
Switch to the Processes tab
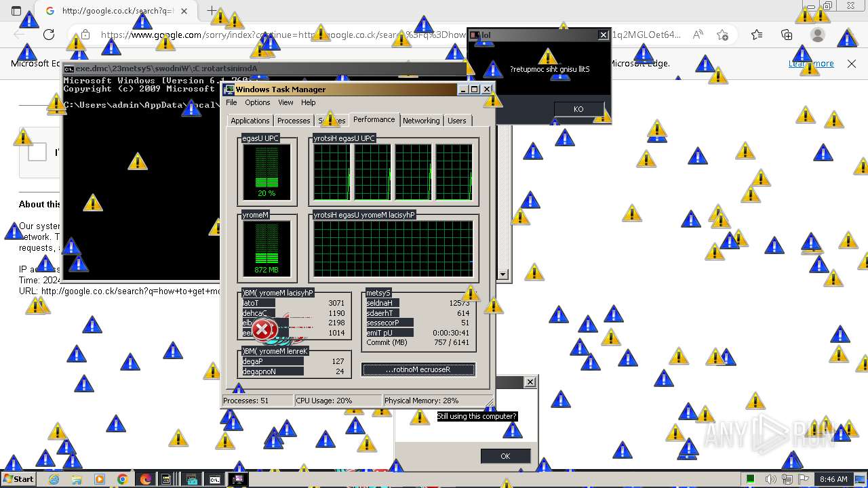click(x=294, y=121)
